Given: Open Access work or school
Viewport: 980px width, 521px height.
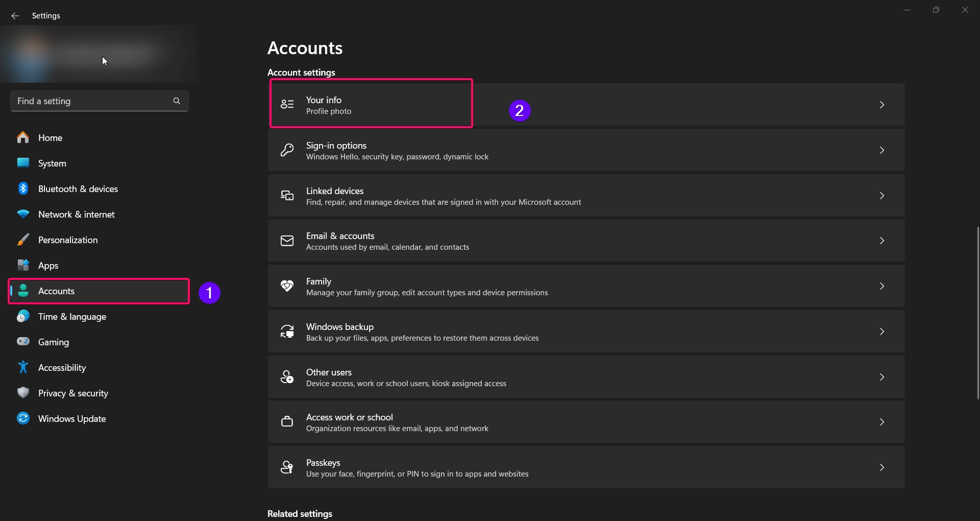Looking at the screenshot, I should pyautogui.click(x=586, y=422).
